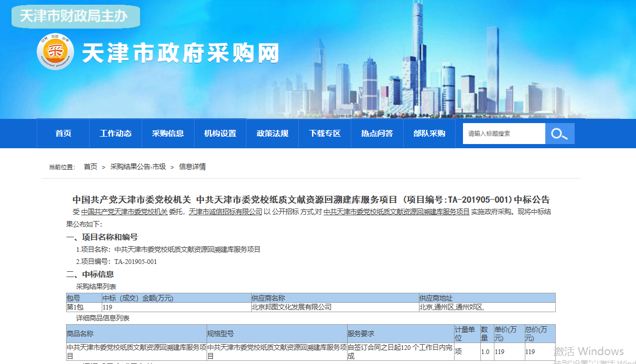Open the 机构设置 navigation item
The height and width of the screenshot is (364, 636).
[x=220, y=134]
